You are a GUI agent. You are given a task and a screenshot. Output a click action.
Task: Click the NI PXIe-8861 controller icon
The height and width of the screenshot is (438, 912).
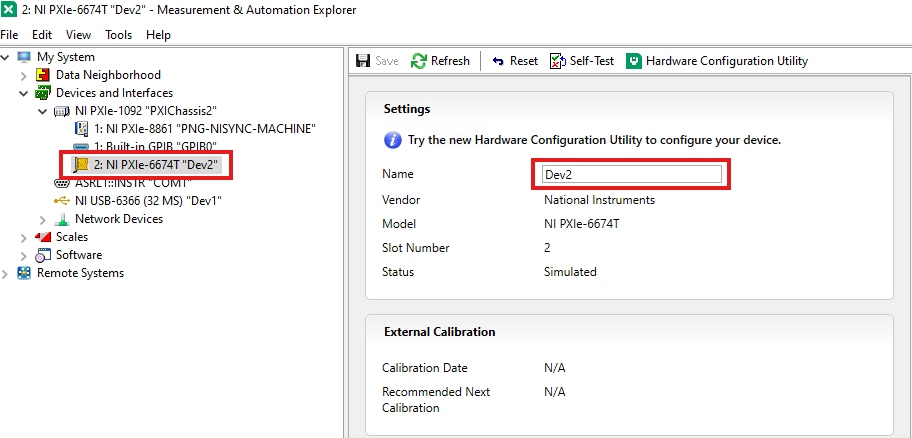click(81, 129)
